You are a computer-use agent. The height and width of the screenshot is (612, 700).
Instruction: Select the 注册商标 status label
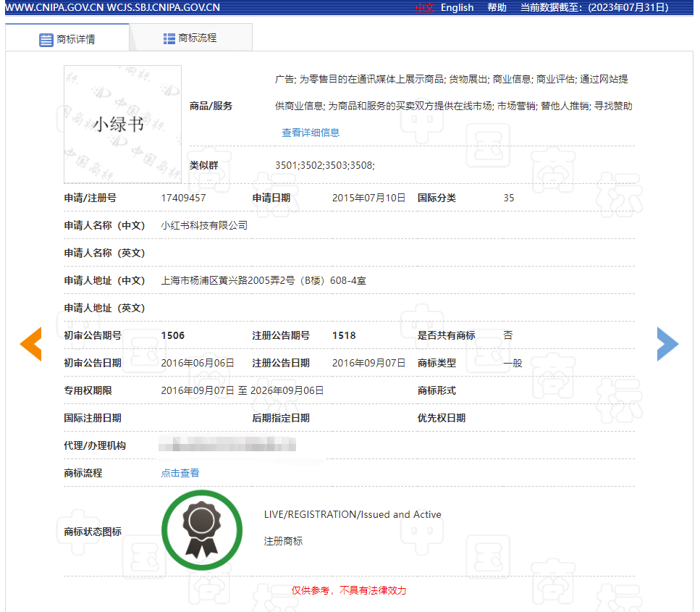click(283, 542)
